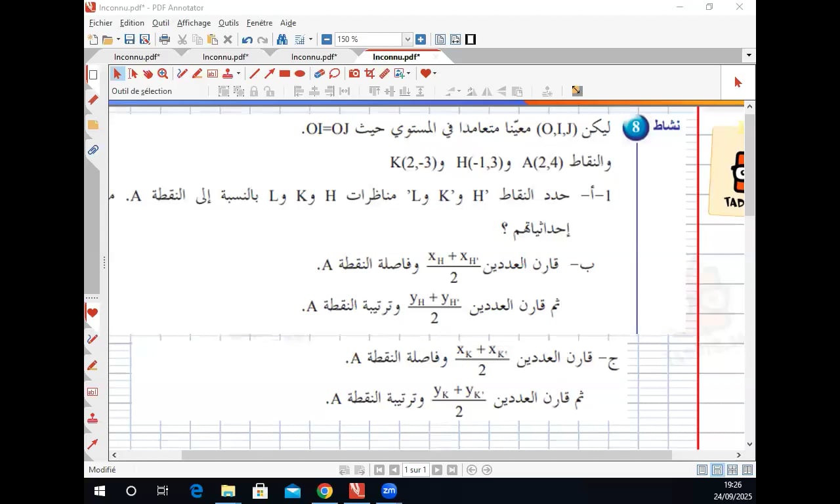
Task: Click the vertical scrollbar down arrow
Action: 750,444
